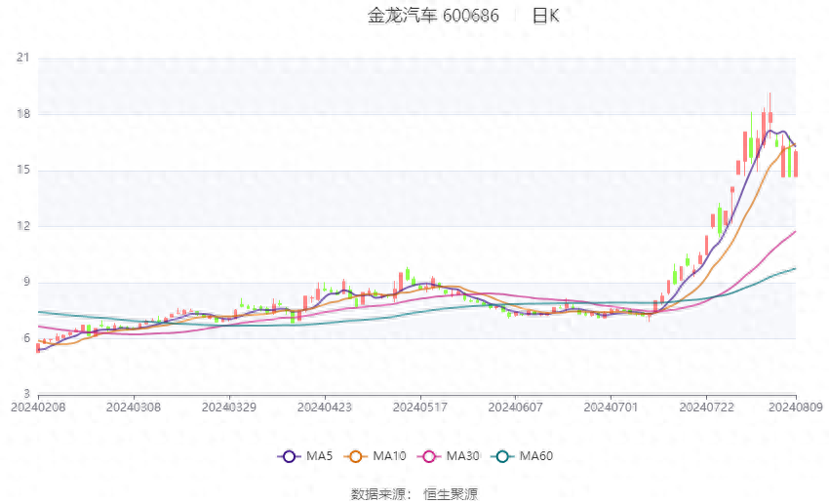Toggle the MA60 legend series
Image resolution: width=829 pixels, height=504 pixels.
tap(522, 456)
